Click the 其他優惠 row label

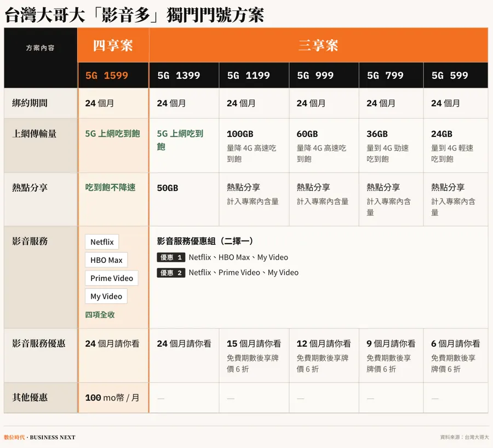click(x=30, y=398)
